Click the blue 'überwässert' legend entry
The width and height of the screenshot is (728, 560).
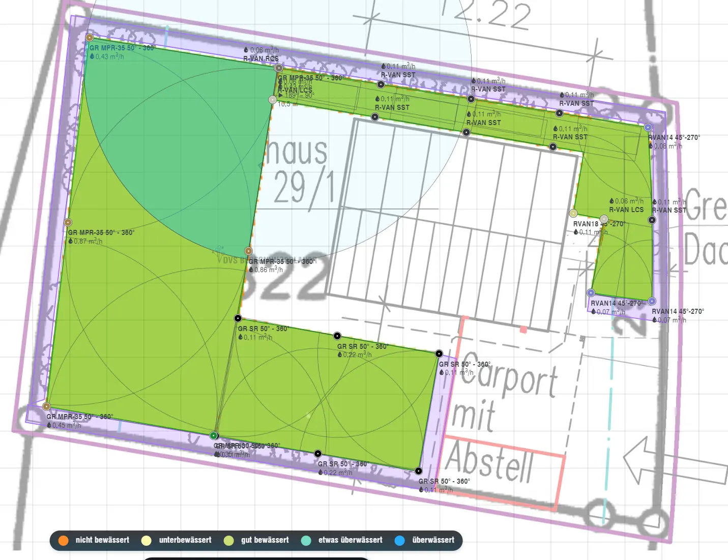pos(425,540)
